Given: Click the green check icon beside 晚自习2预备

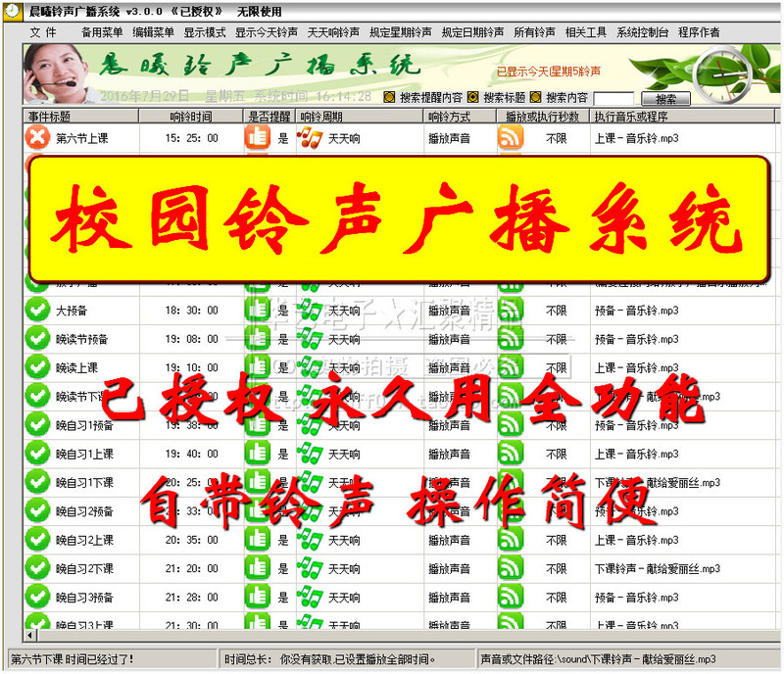Looking at the screenshot, I should click(37, 511).
